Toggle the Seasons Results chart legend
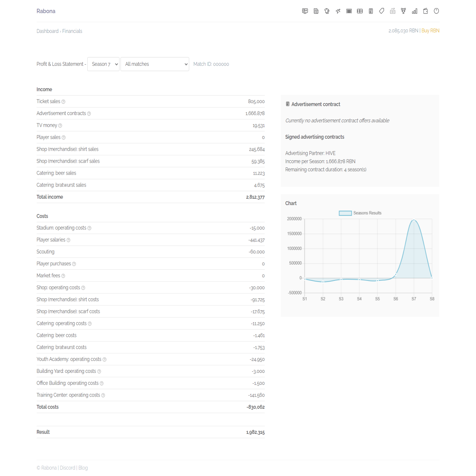 360,213
